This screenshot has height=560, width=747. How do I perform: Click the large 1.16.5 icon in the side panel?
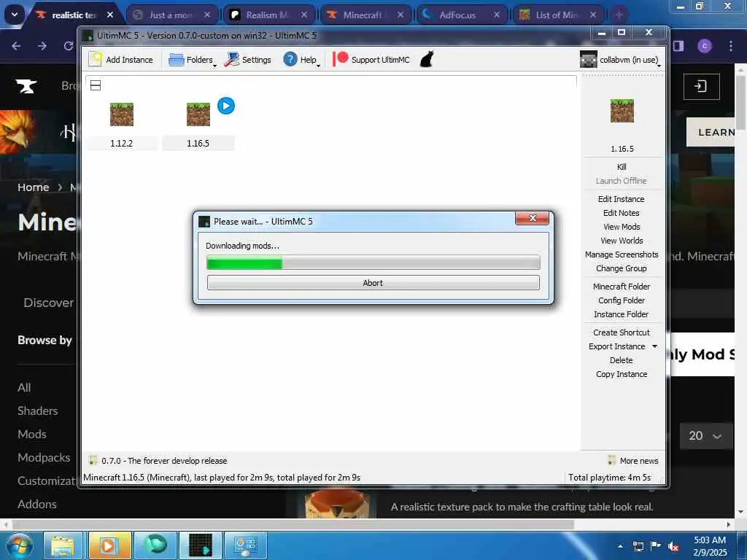[x=622, y=111]
